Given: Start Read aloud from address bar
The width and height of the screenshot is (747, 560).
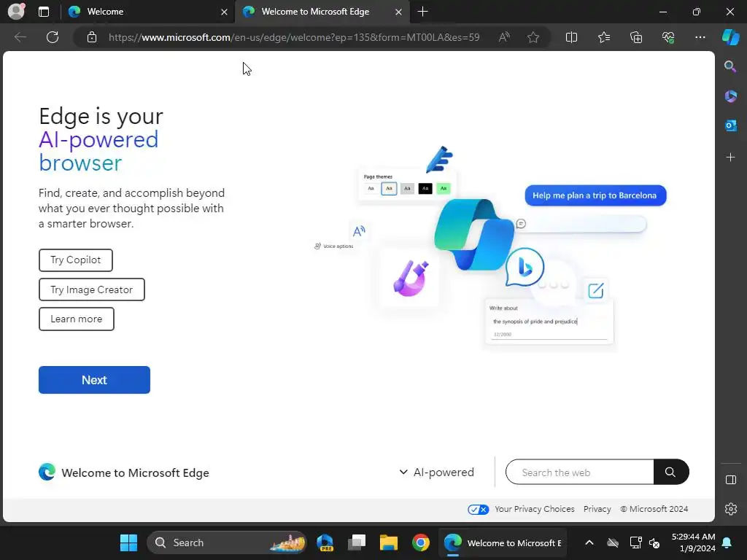Looking at the screenshot, I should 504,37.
